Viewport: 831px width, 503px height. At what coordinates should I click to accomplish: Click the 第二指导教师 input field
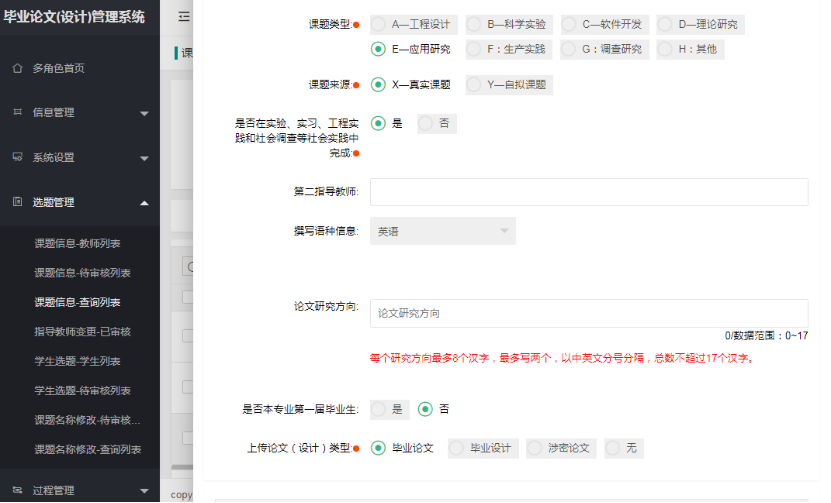pyautogui.click(x=588, y=192)
